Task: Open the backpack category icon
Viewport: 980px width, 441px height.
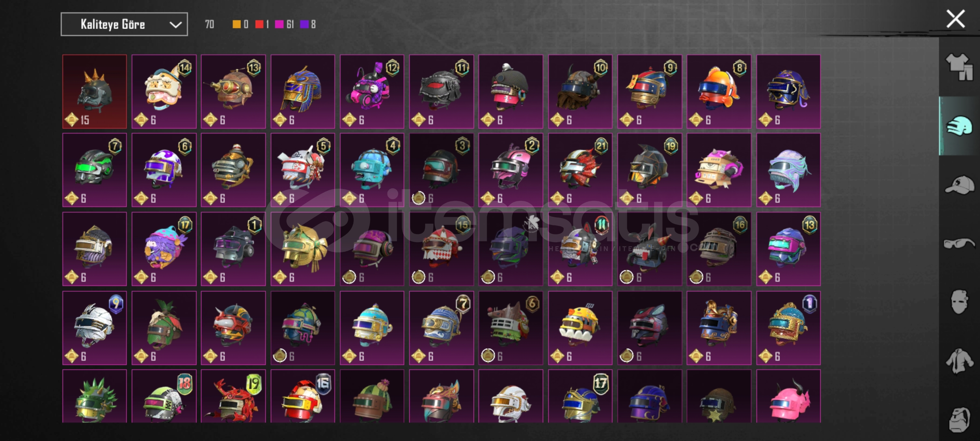Action: pyautogui.click(x=959, y=419)
